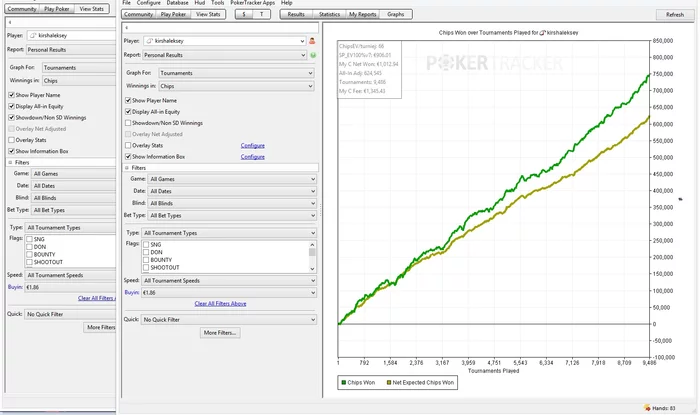Collapse Filters section in back window

tap(10, 162)
